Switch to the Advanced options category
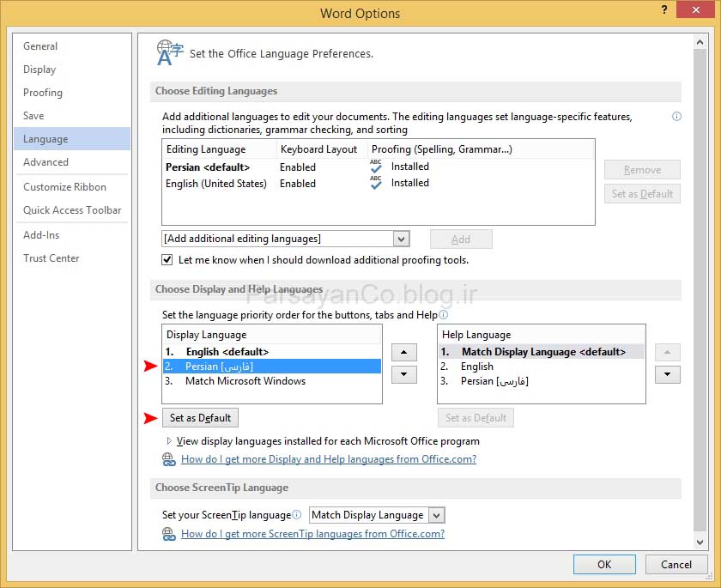The height and width of the screenshot is (588, 721). [x=46, y=162]
